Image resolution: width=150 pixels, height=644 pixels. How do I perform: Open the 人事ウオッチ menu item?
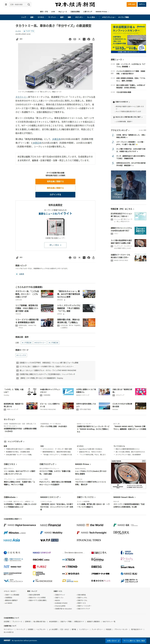(88, 12)
